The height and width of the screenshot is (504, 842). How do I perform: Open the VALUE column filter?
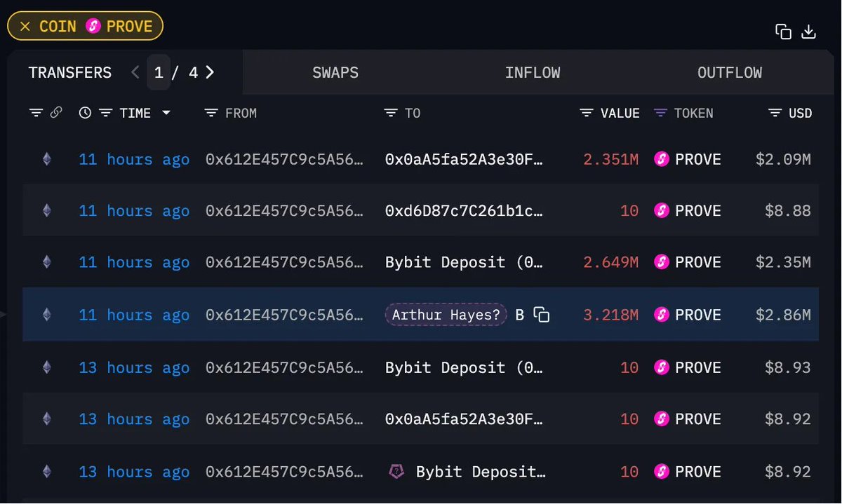[587, 113]
